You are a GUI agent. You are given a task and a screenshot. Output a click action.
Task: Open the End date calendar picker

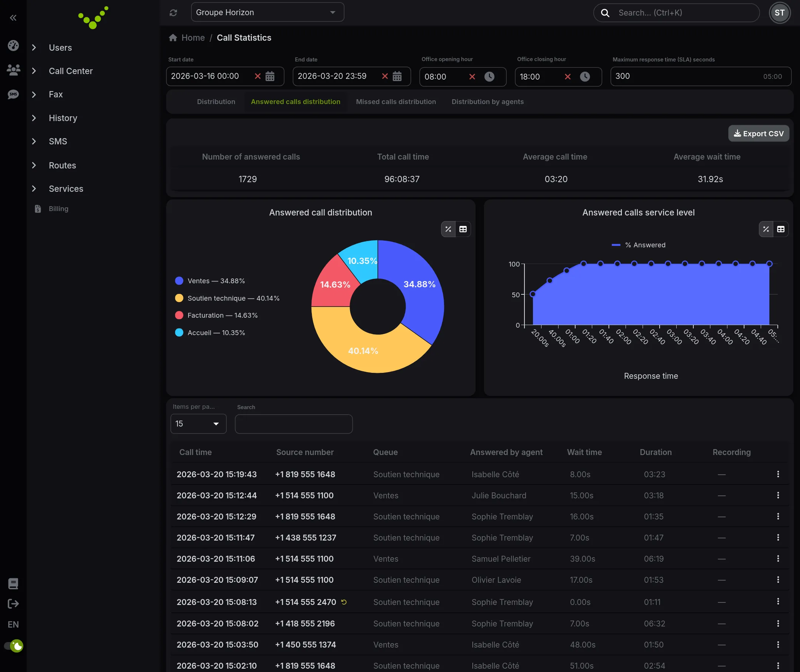click(397, 76)
